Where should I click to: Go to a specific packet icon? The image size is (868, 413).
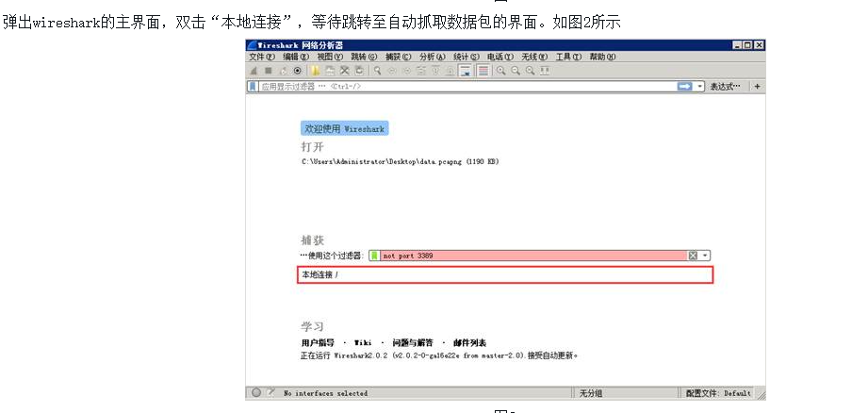[421, 71]
